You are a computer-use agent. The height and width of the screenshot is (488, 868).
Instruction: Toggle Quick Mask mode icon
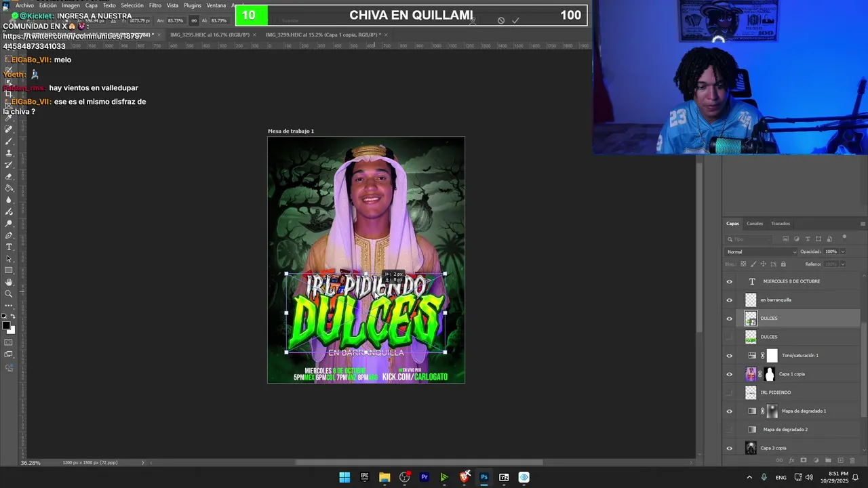point(9,342)
